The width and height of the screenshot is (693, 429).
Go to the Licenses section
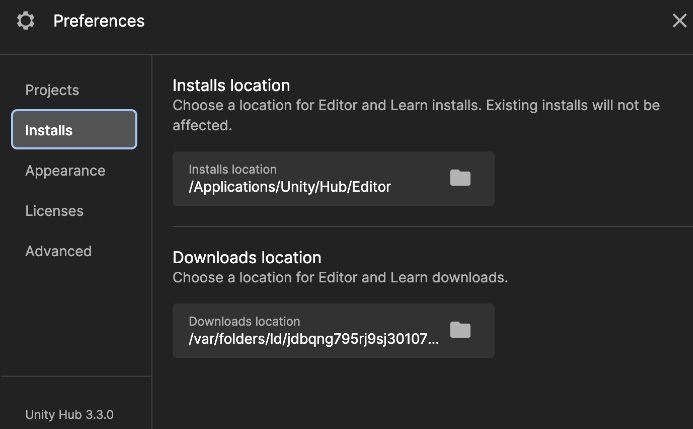[54, 211]
